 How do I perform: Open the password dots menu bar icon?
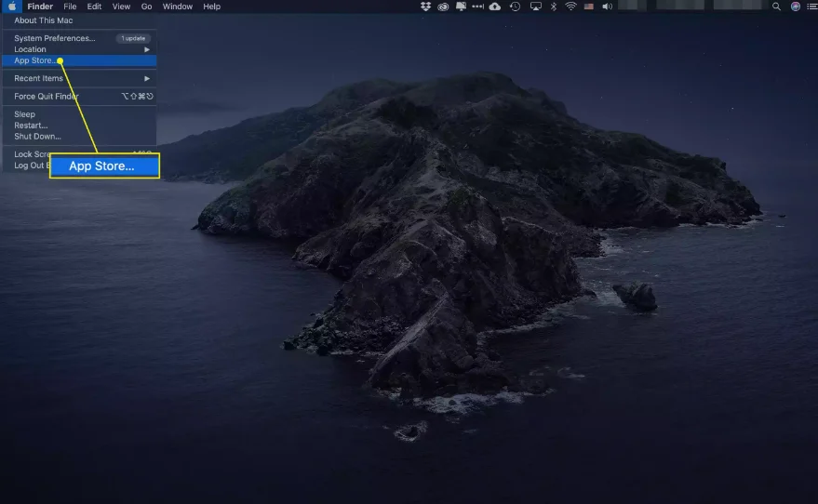click(x=477, y=7)
